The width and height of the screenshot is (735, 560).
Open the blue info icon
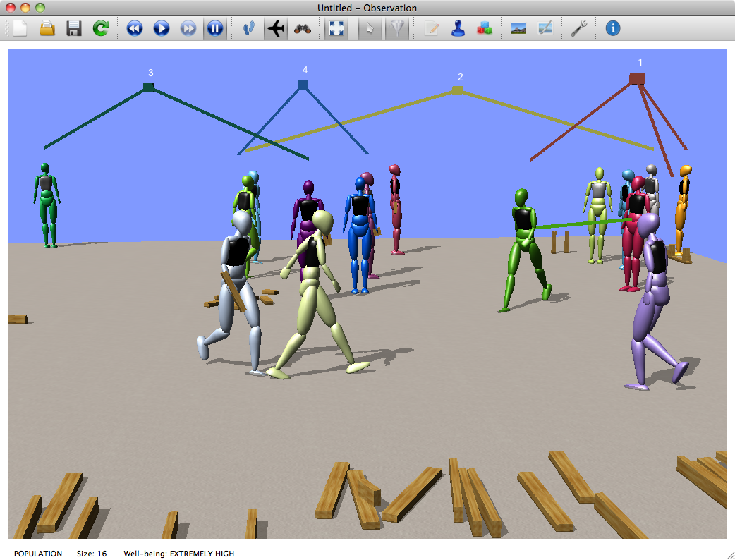point(613,28)
